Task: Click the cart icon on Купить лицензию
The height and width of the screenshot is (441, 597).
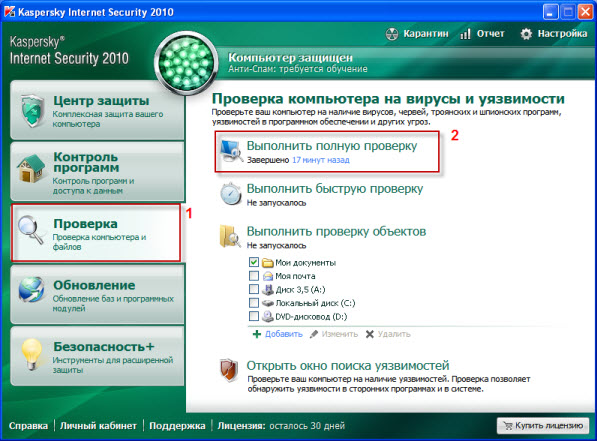Action: (x=508, y=425)
